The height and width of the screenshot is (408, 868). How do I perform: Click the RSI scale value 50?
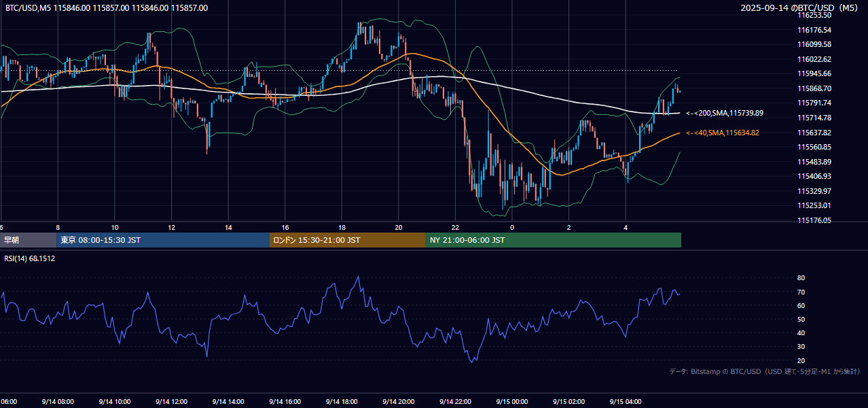coord(801,319)
